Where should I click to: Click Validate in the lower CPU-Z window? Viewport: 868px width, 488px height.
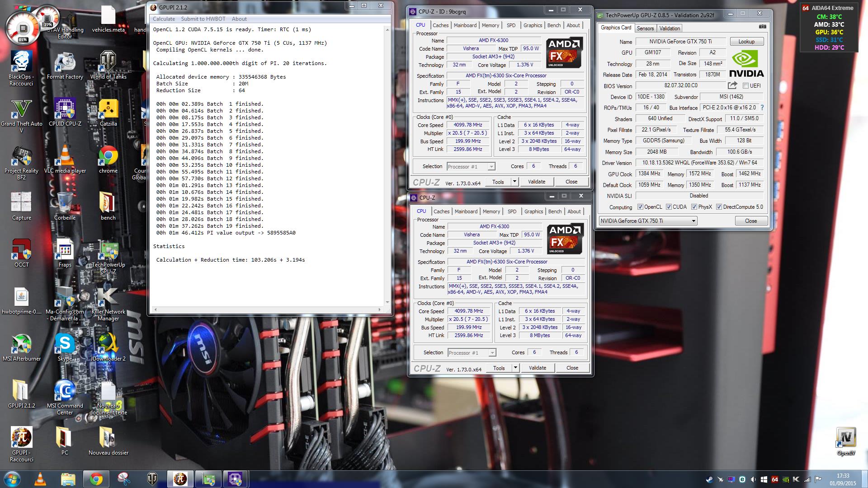click(x=538, y=368)
